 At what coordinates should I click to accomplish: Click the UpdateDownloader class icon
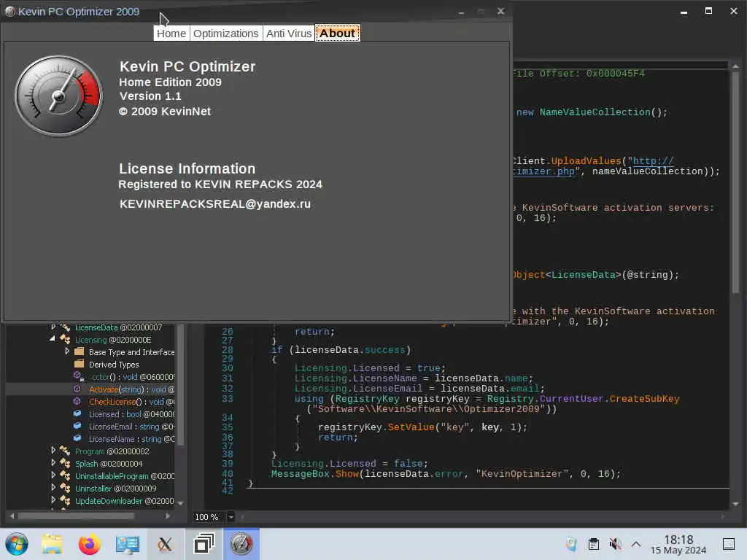pyautogui.click(x=65, y=500)
